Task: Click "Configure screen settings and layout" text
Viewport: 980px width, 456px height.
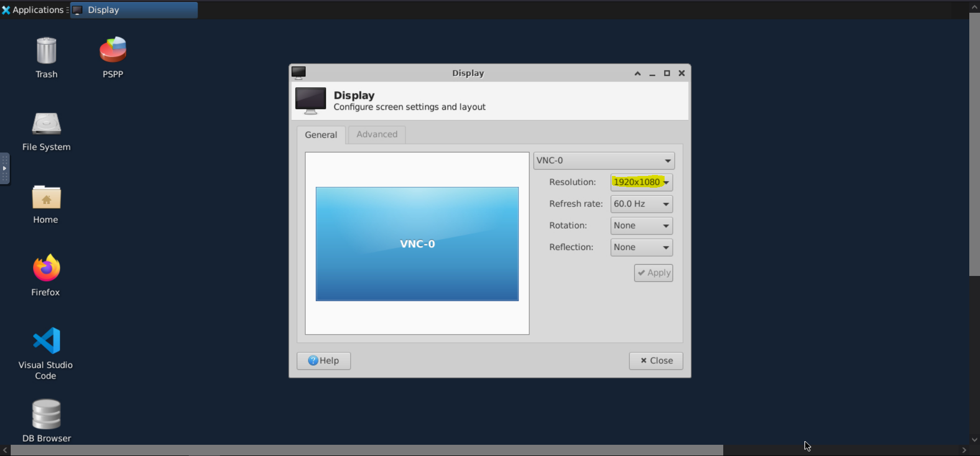Action: [409, 107]
